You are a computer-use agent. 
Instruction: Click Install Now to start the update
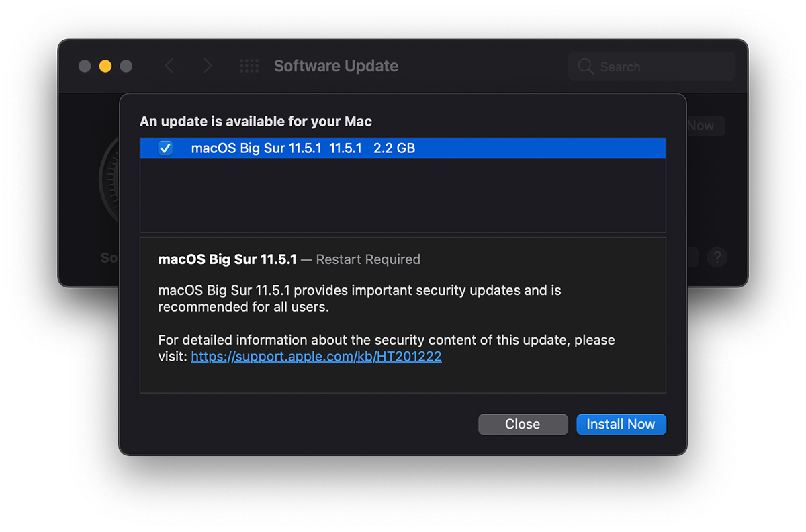pyautogui.click(x=621, y=425)
